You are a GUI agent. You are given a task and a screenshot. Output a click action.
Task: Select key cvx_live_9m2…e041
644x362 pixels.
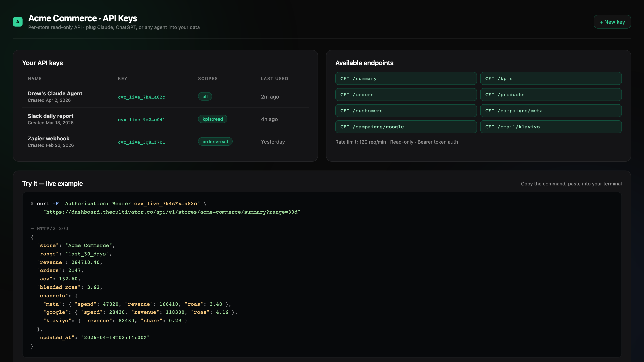click(141, 119)
